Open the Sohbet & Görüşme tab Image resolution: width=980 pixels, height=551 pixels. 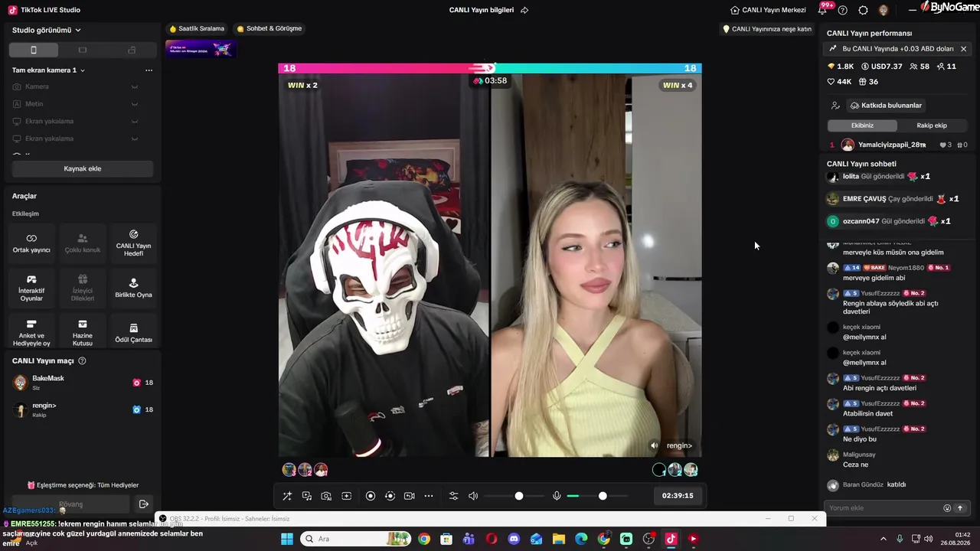click(269, 29)
